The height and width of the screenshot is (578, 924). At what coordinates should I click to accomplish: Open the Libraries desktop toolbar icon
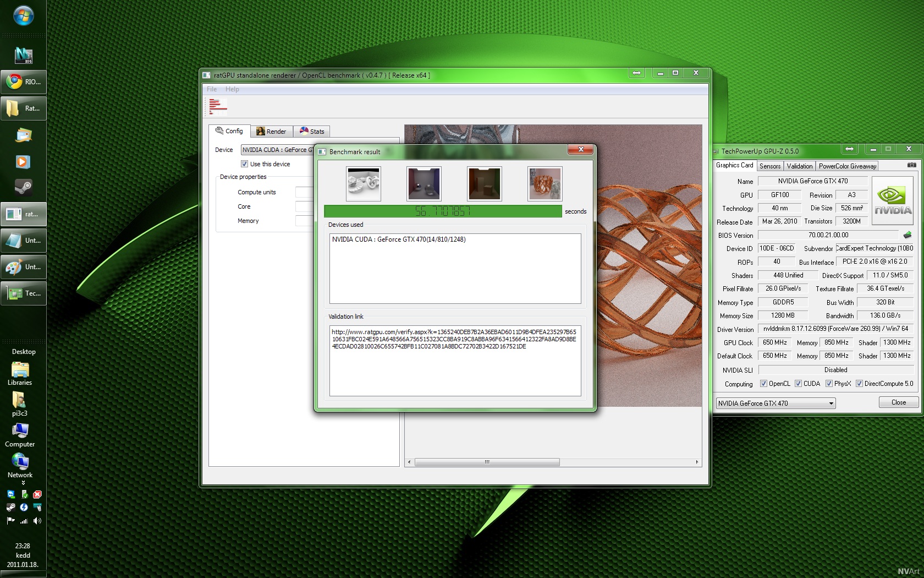pos(20,373)
